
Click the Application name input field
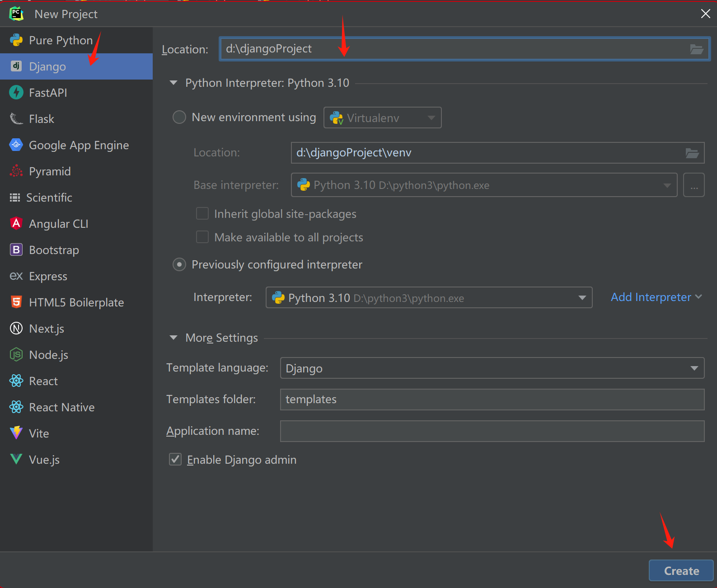click(492, 431)
